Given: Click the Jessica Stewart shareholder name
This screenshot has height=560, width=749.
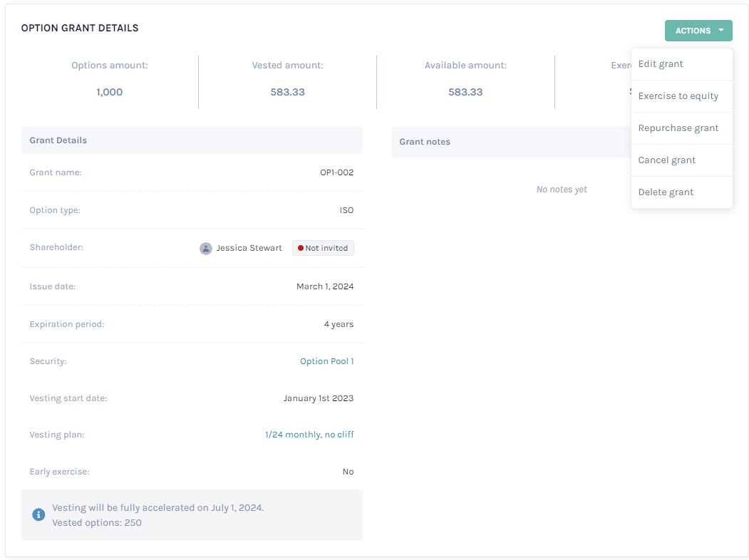Looking at the screenshot, I should point(249,248).
